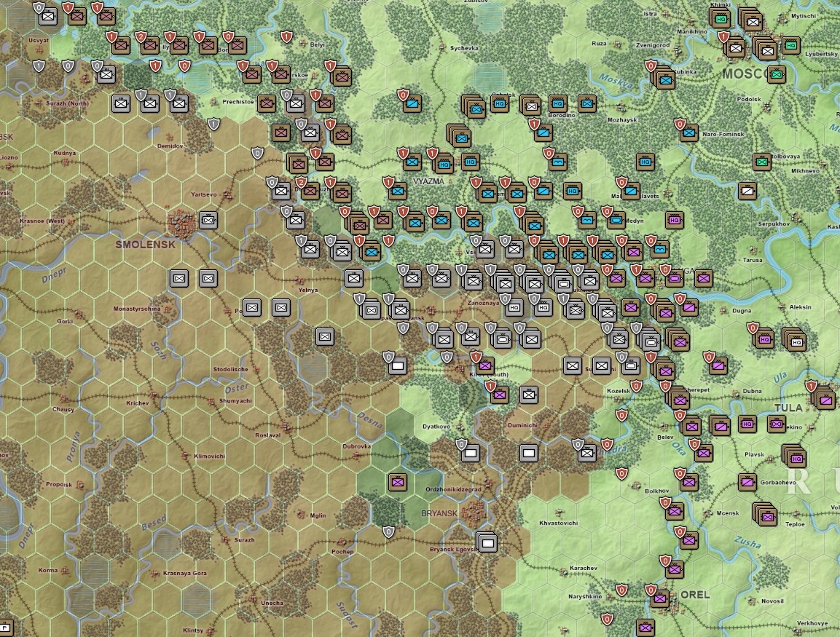Select the green unit next to Stolbovaya
840x637 pixels.
point(762,161)
